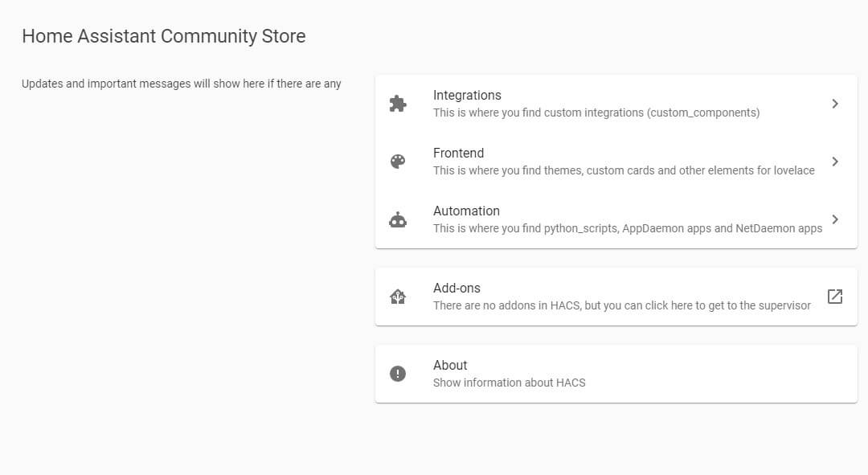Image resolution: width=868 pixels, height=475 pixels.
Task: Click the Add-ons house icon
Action: tap(398, 297)
